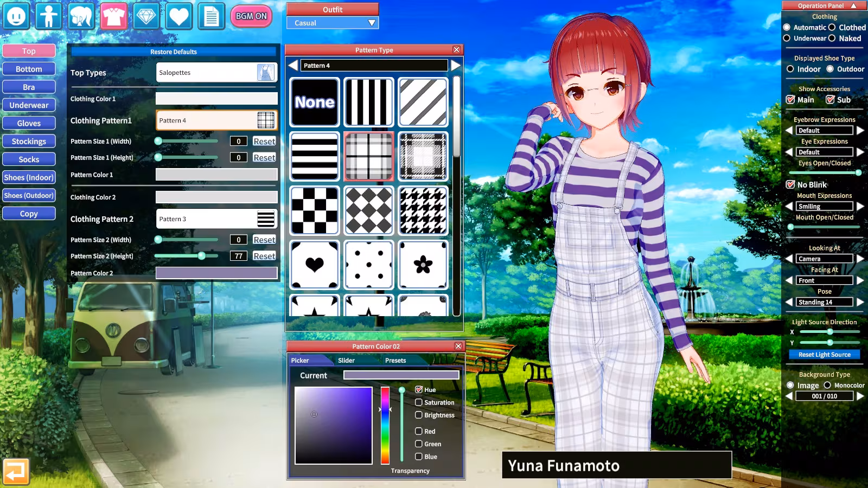Open Clothing Pattern1 selector

click(x=216, y=120)
